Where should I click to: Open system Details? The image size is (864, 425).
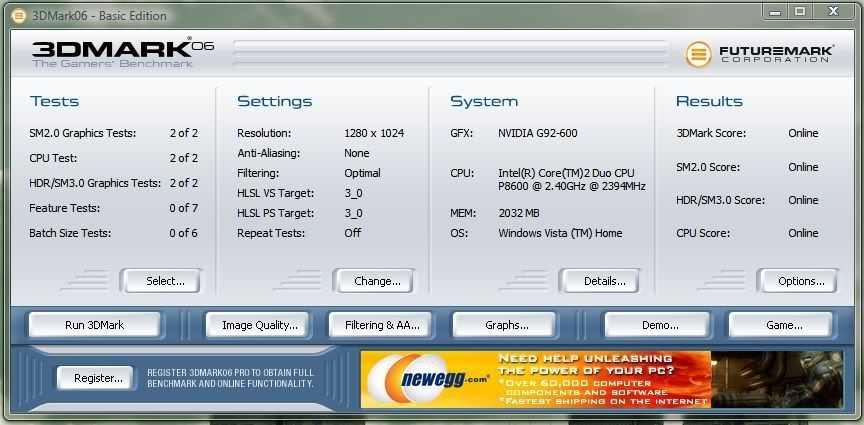click(600, 281)
